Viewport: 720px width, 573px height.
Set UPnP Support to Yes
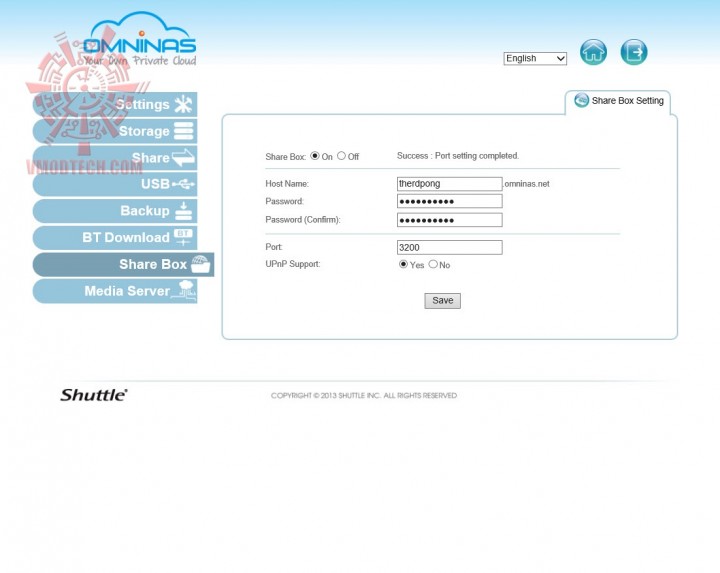(403, 264)
